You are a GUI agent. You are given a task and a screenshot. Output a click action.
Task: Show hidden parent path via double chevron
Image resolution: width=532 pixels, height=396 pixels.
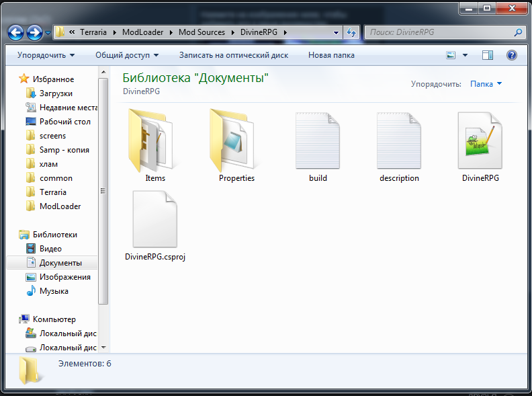pyautogui.click(x=72, y=32)
